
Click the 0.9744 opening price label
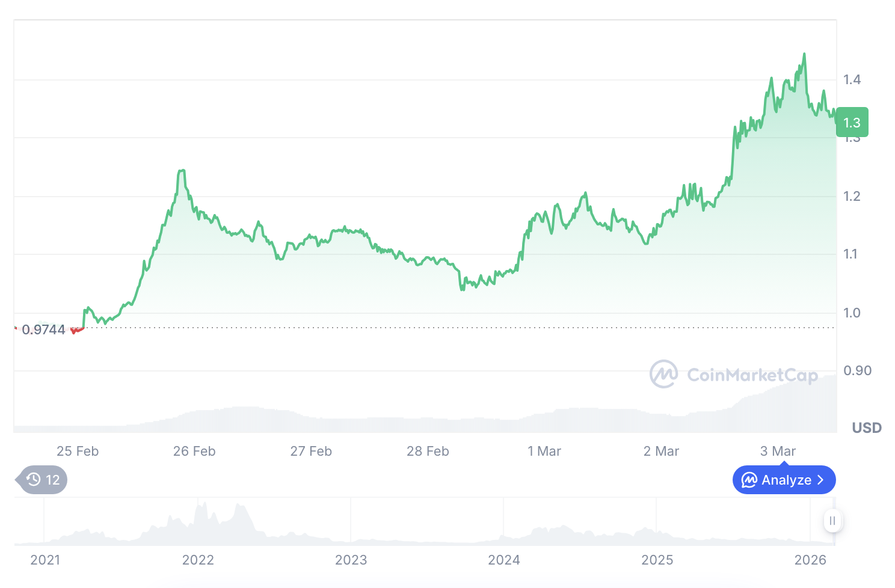tap(43, 329)
